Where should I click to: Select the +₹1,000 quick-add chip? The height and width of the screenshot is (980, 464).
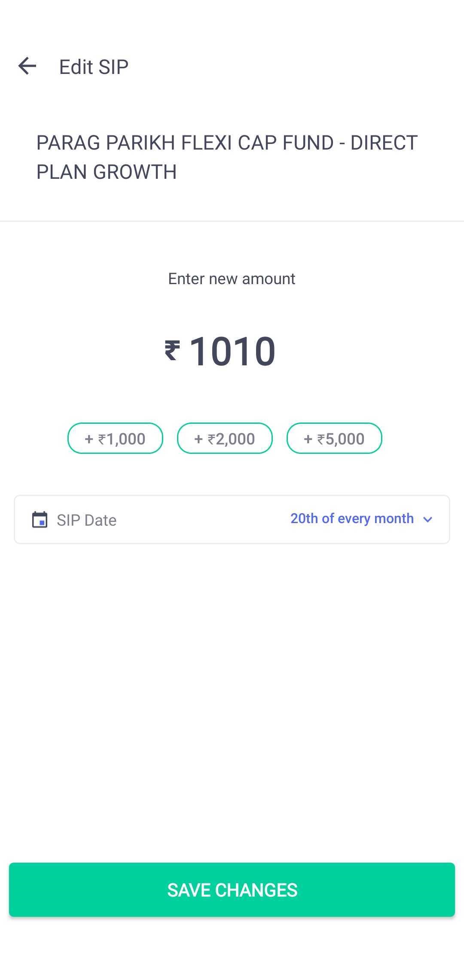[115, 438]
